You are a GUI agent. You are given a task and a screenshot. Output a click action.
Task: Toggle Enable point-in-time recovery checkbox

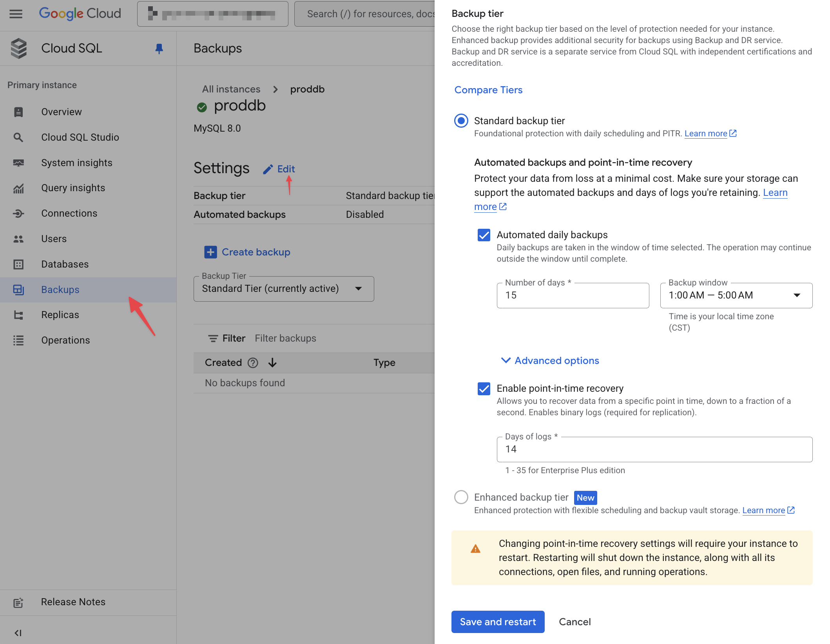click(484, 389)
